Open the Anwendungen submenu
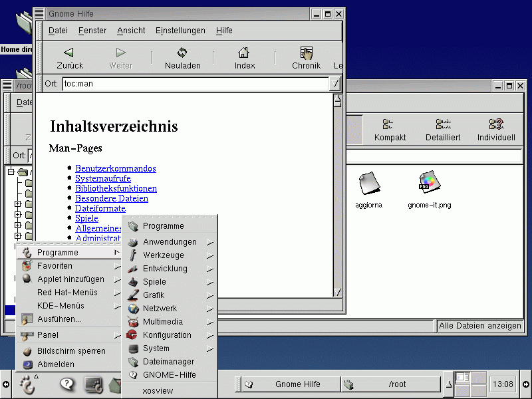Screen dimensions: 532x399 tap(170, 242)
